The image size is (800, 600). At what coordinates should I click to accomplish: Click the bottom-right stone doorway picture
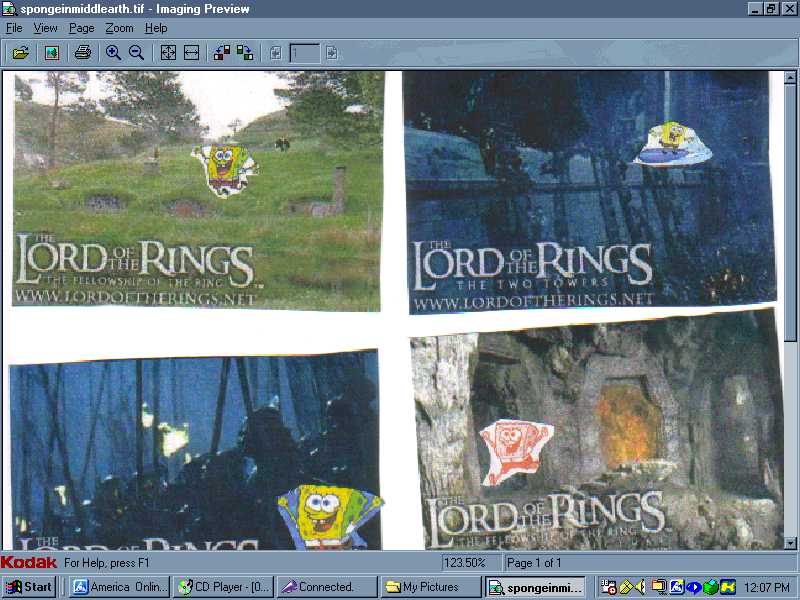pyautogui.click(x=597, y=431)
